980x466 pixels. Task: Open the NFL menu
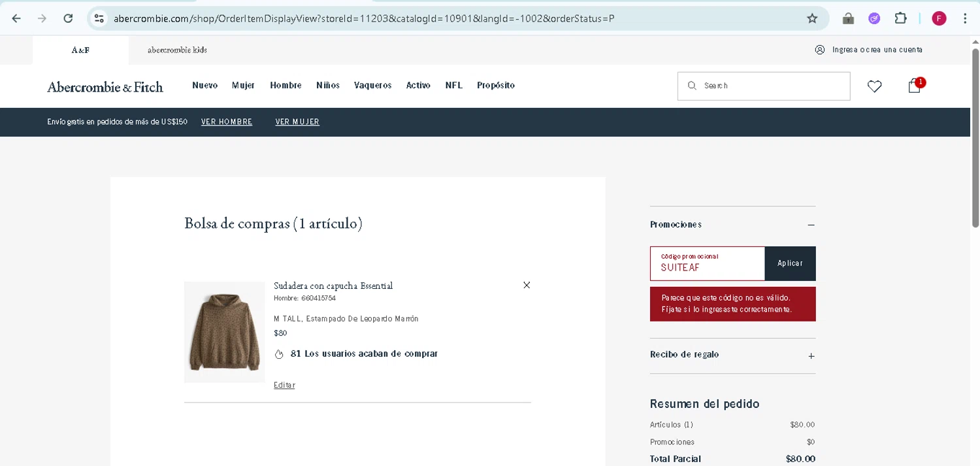click(x=453, y=86)
